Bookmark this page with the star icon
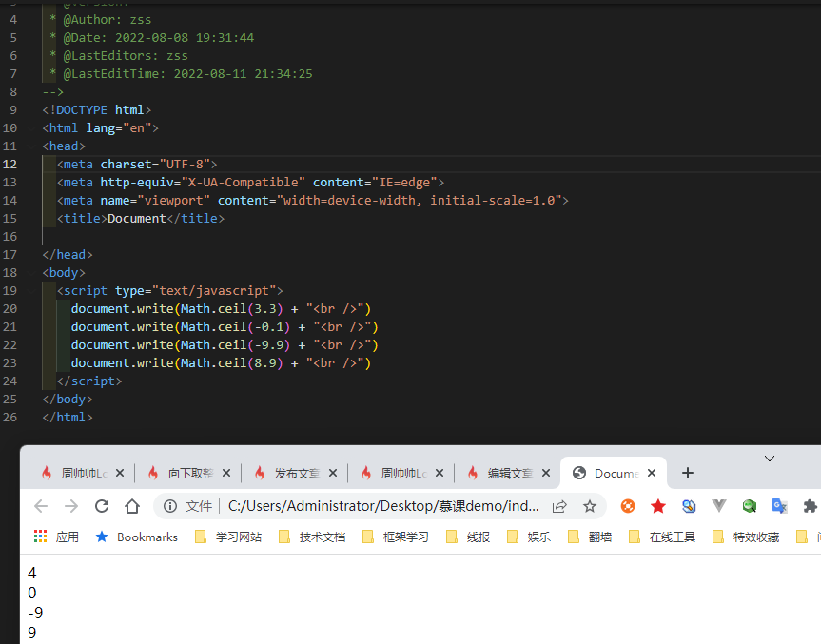This screenshot has width=821, height=644. coord(590,506)
